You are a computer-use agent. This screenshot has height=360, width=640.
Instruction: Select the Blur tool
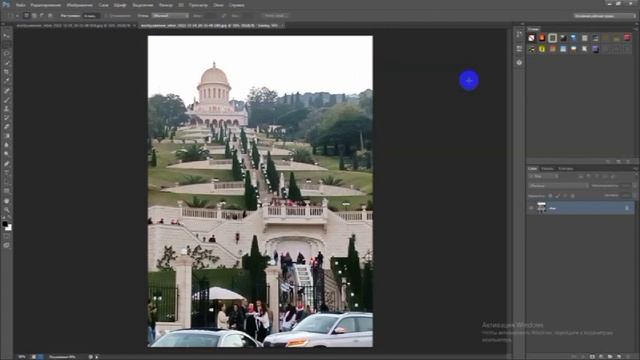point(6,145)
